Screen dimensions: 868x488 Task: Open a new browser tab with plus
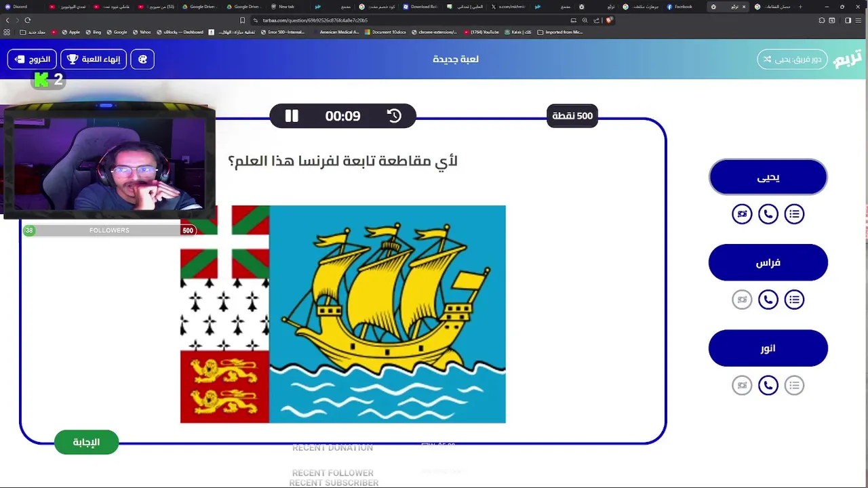tap(800, 7)
